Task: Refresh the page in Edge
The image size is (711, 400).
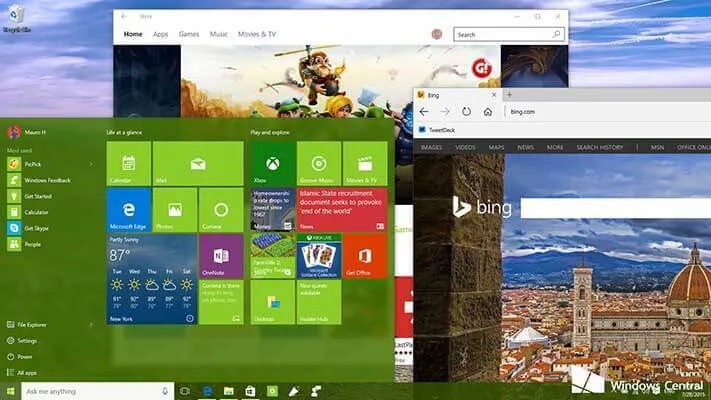Action: [x=466, y=112]
